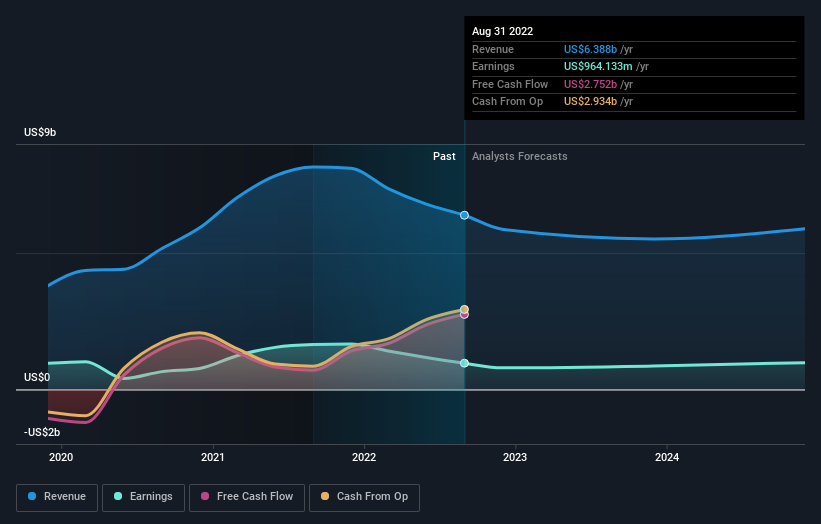Toggle the Earnings legend button
This screenshot has height=524, width=821.
pyautogui.click(x=143, y=497)
